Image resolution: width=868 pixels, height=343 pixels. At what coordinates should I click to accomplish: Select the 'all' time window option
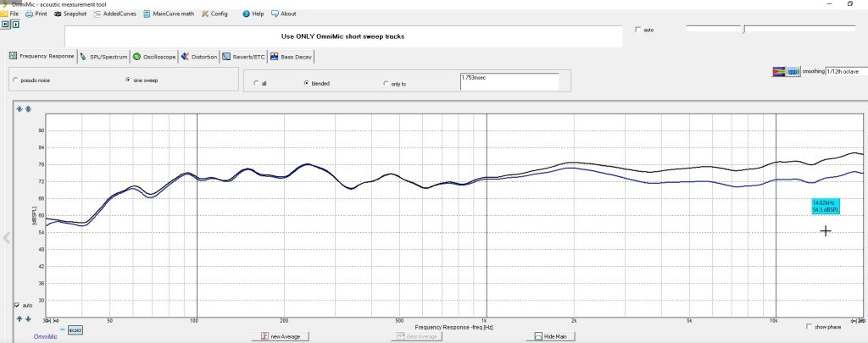pos(255,84)
